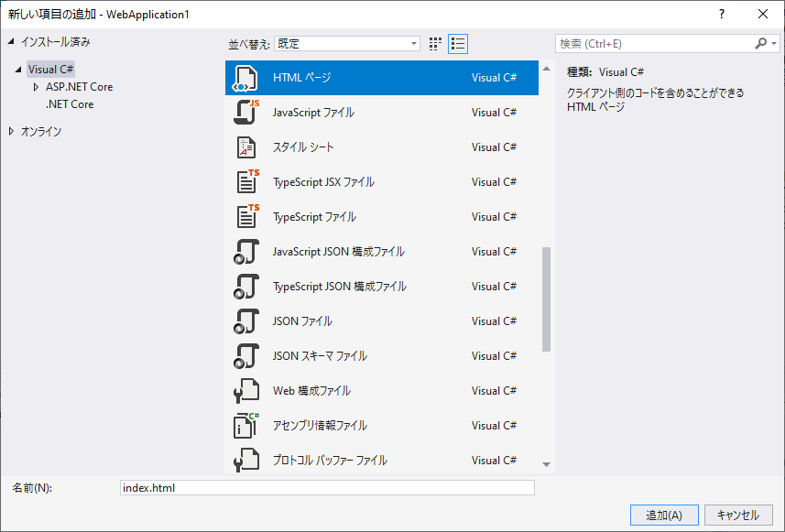Open the 並べ替え sort dropdown
This screenshot has width=785, height=532.
[347, 44]
